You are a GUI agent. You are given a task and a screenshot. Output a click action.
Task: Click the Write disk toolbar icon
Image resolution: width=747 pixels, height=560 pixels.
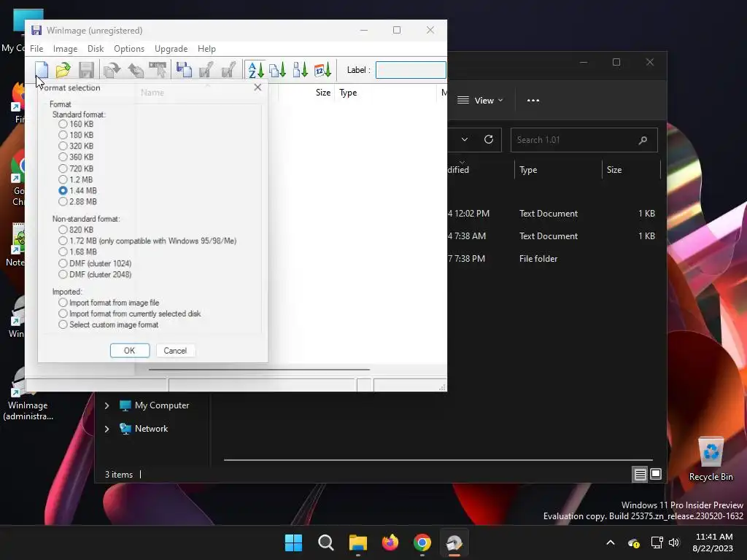pyautogui.click(x=206, y=70)
